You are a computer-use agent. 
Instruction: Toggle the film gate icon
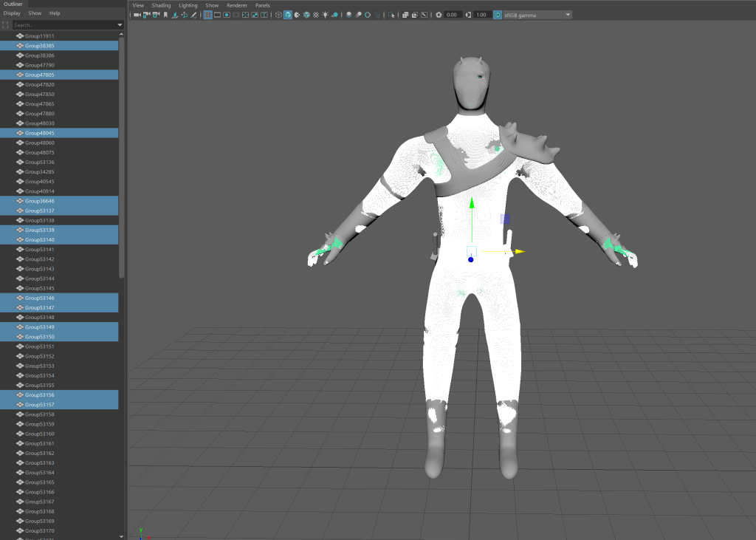pyautogui.click(x=217, y=15)
